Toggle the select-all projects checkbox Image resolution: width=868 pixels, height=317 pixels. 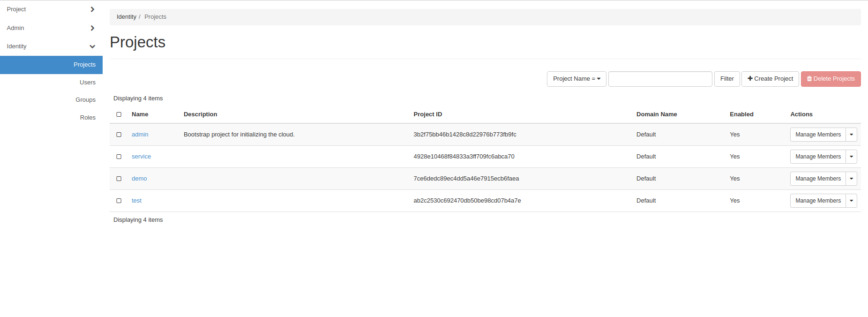[119, 114]
